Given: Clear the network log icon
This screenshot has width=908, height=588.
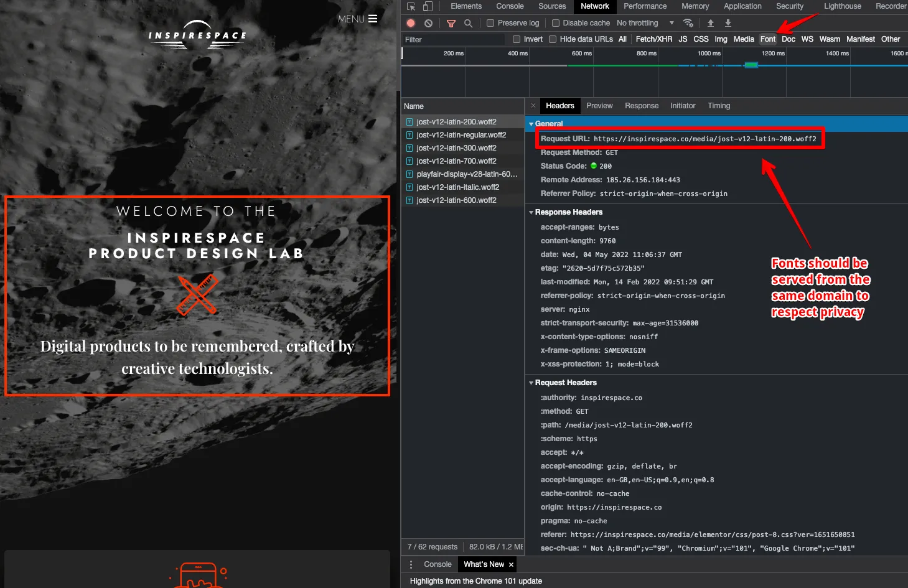Looking at the screenshot, I should [x=428, y=23].
